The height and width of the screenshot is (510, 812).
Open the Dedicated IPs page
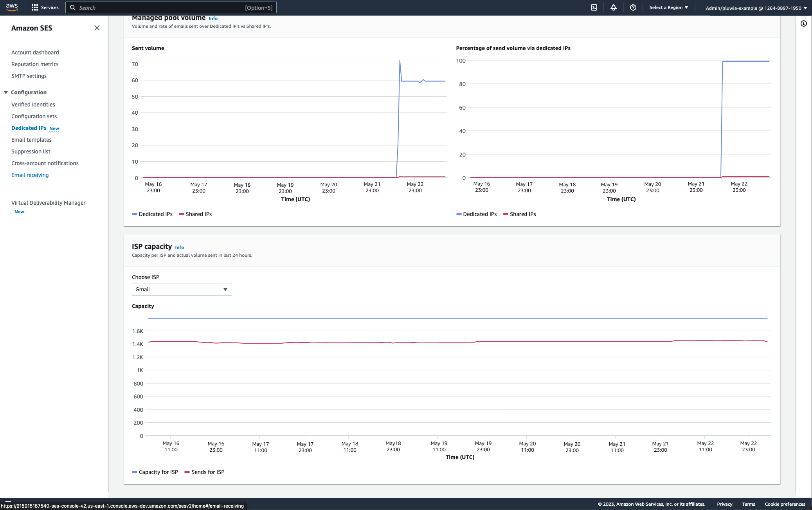click(29, 128)
